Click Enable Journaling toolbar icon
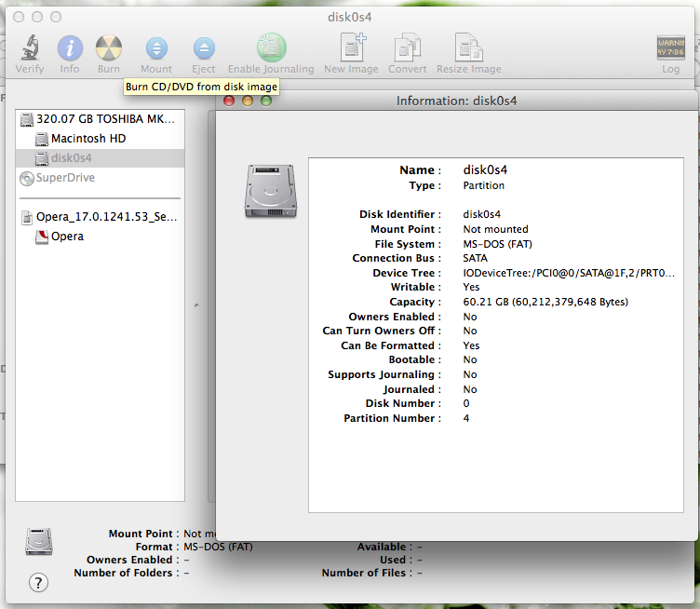The image size is (700, 609). [x=272, y=47]
